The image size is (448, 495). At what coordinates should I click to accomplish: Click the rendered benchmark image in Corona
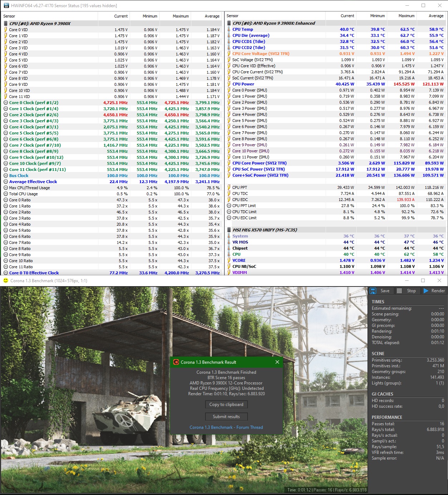coord(184,390)
